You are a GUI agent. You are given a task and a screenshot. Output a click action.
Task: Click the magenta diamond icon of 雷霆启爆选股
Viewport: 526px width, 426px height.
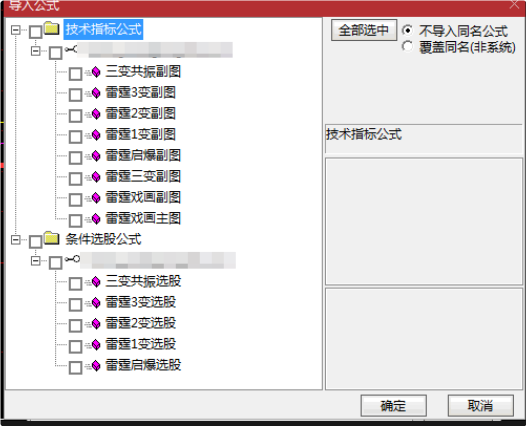point(96,365)
